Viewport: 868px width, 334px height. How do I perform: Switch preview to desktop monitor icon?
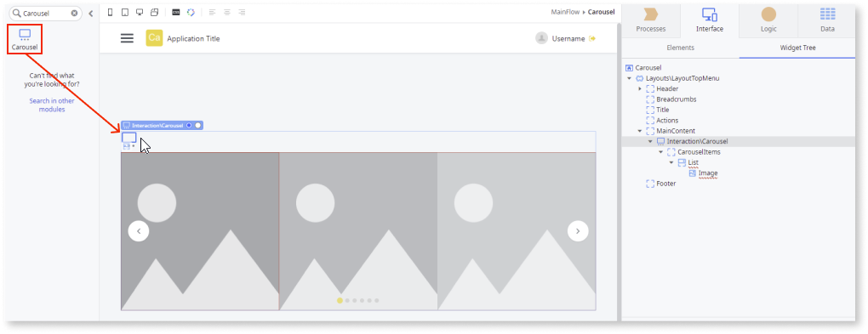pos(140,12)
